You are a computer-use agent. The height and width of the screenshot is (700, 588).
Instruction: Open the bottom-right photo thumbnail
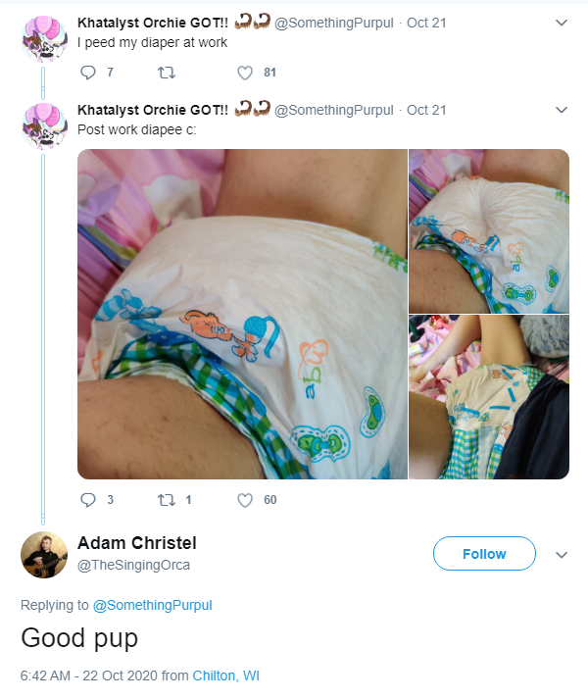tap(489, 397)
